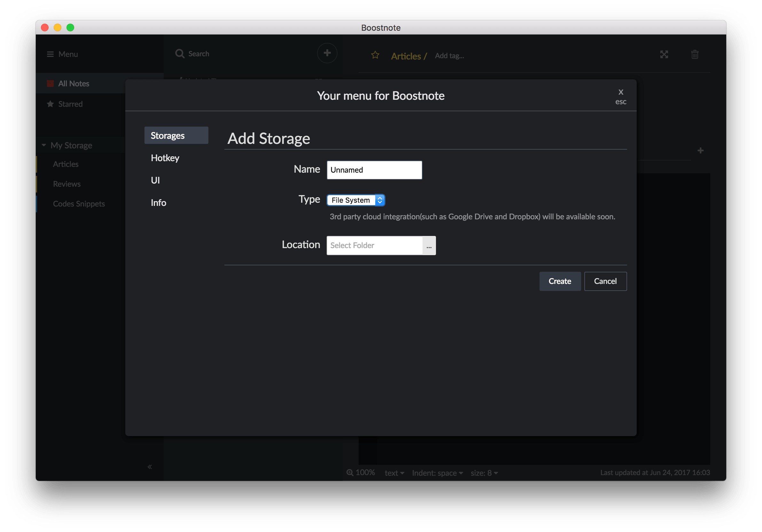Click the Select Folder location field
The image size is (762, 532).
(x=374, y=246)
